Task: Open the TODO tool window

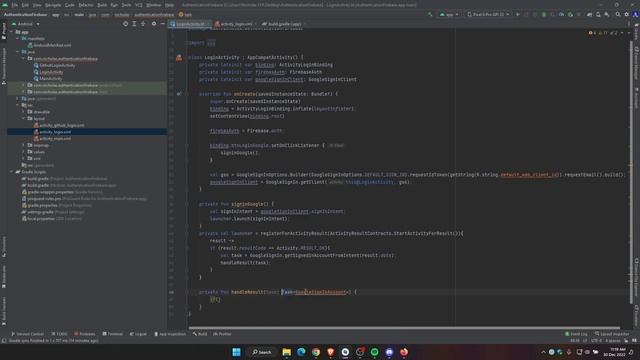Action: pyautogui.click(x=59, y=334)
